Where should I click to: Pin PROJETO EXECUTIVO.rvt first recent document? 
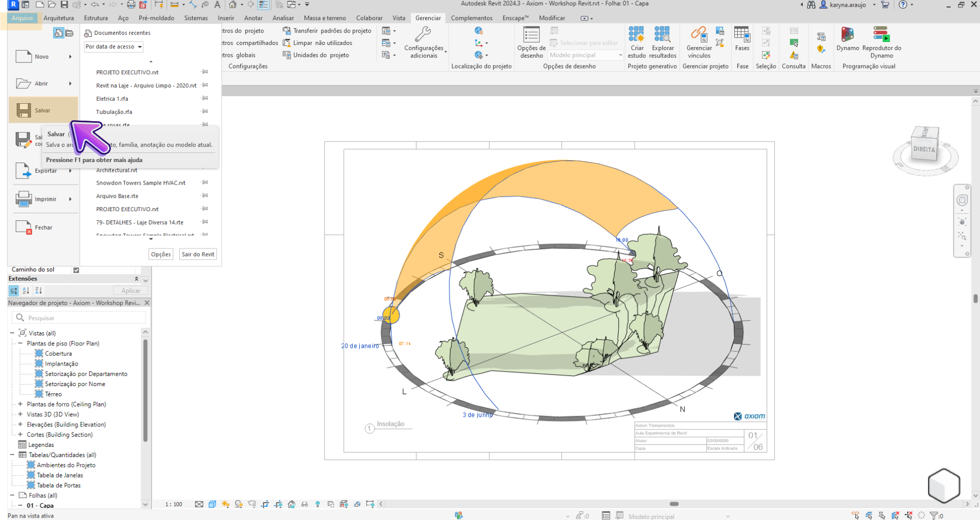coord(205,72)
